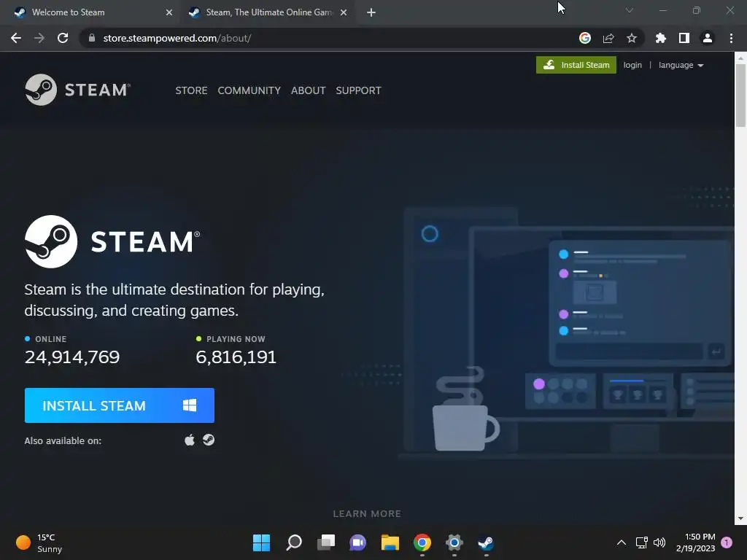Select the Apple macOS download icon
This screenshot has height=560, width=747.
tap(190, 440)
